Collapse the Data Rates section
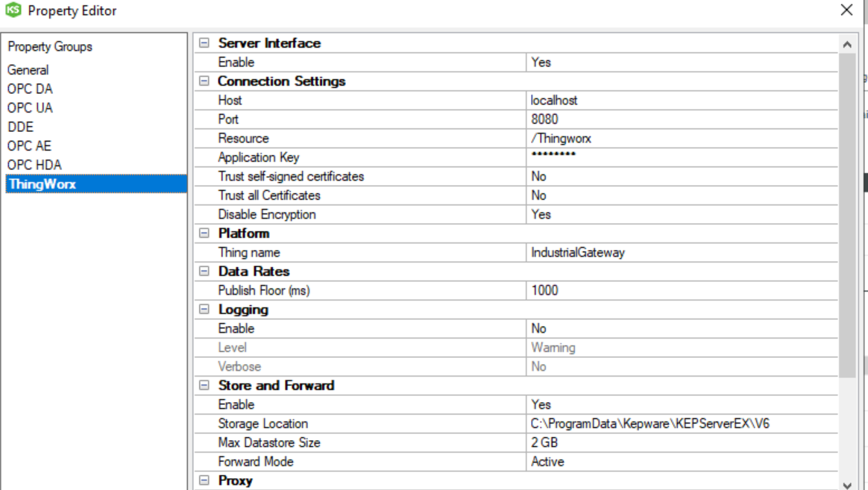The height and width of the screenshot is (490, 868). tap(204, 271)
